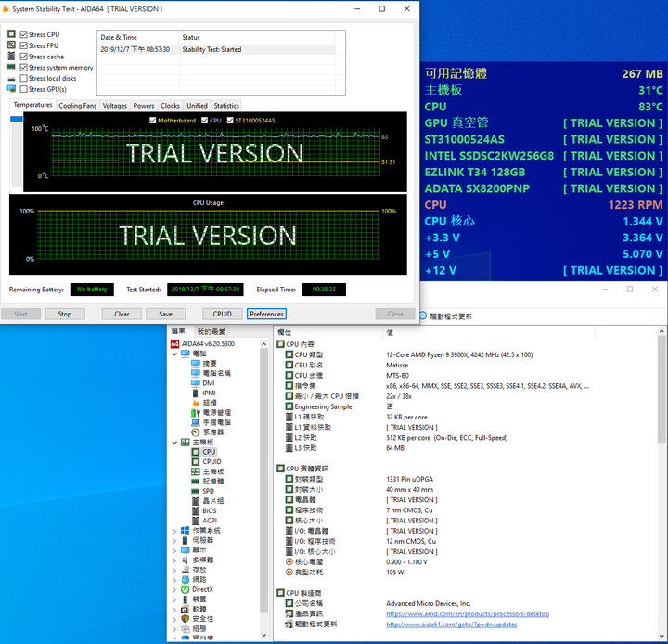Select the SPD memory icon
This screenshot has width=668, height=644.
coord(195,491)
